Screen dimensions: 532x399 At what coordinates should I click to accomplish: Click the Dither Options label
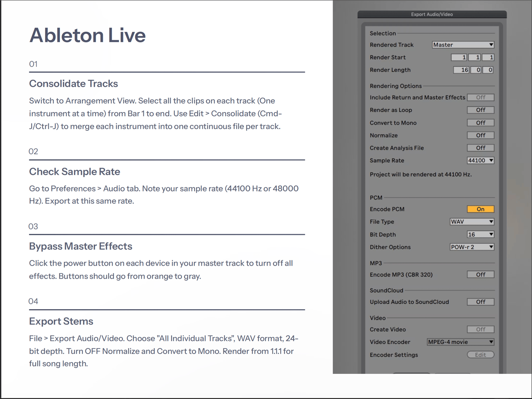click(390, 247)
